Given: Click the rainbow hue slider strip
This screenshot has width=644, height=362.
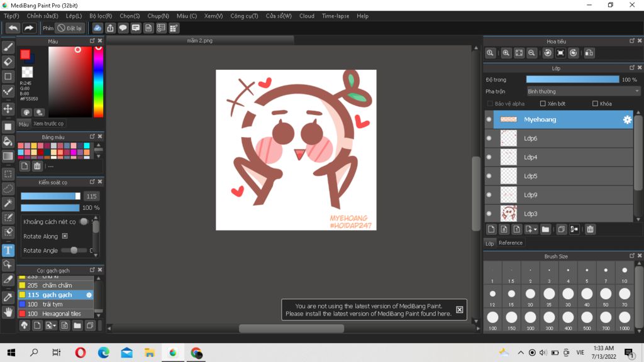Looking at the screenshot, I should 98,82.
